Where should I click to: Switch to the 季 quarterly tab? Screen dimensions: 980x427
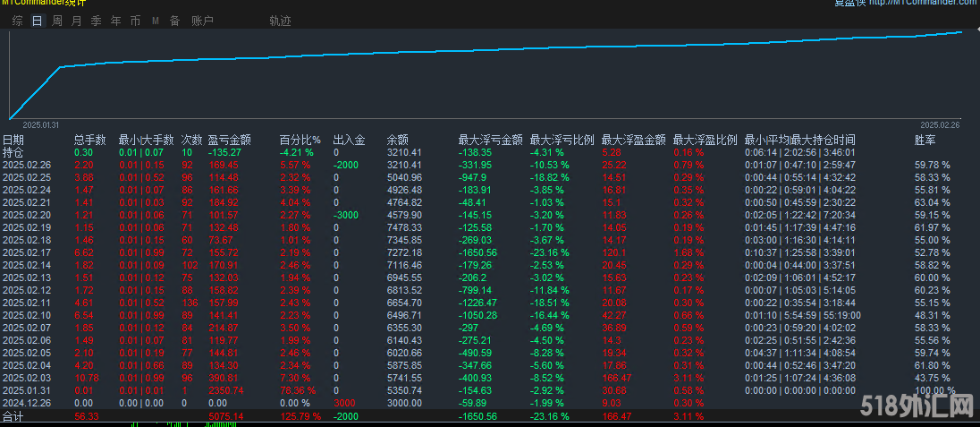(x=97, y=21)
